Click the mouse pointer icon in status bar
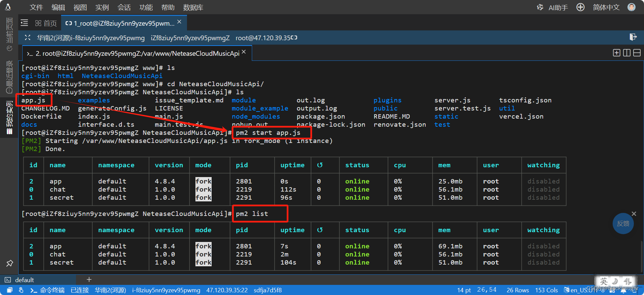The image size is (644, 295). point(21,290)
